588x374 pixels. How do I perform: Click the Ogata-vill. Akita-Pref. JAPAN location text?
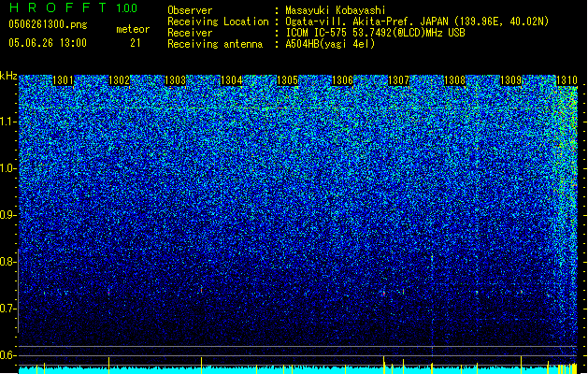[x=417, y=22]
